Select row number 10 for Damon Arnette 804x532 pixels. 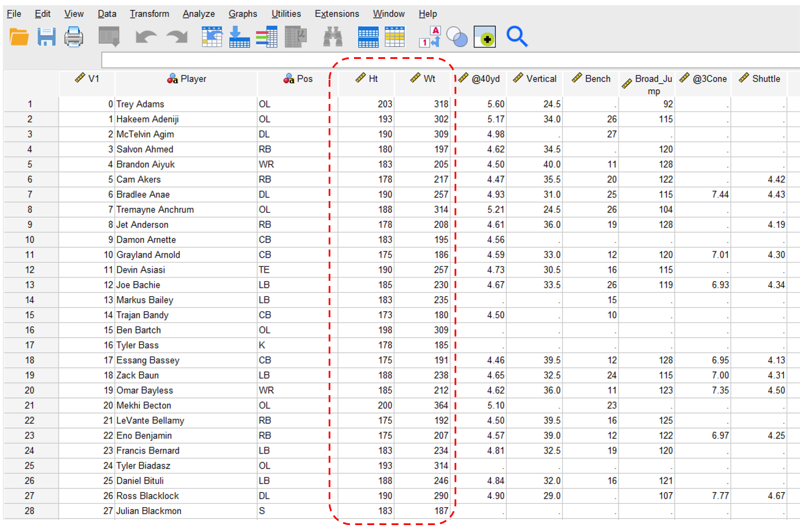(x=30, y=239)
